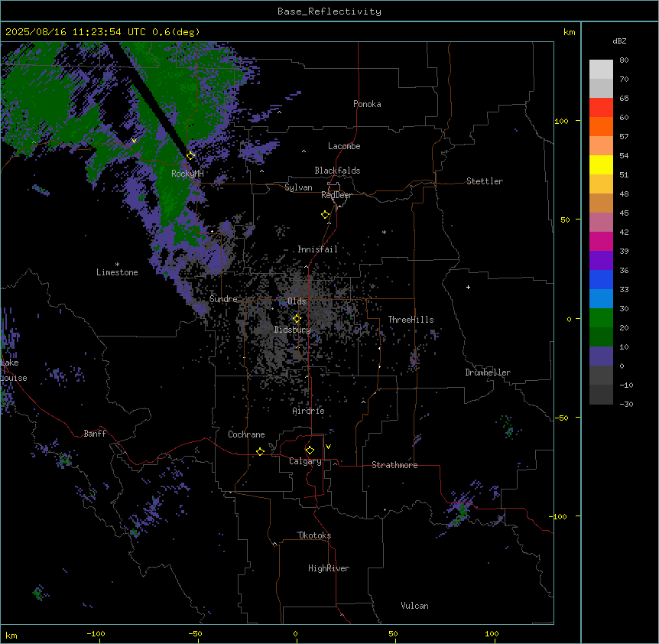The width and height of the screenshot is (659, 644).
Task: Select the Limestone label
Action: click(117, 272)
